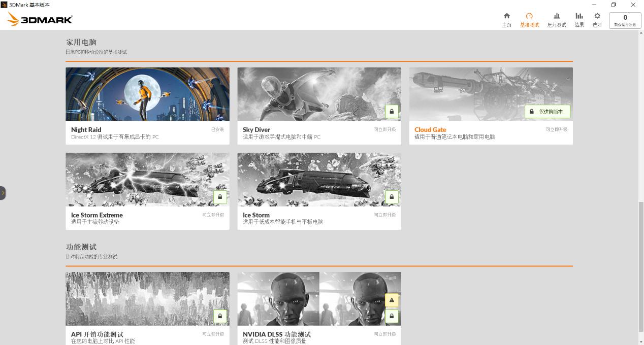Click Cloud Gate description 适用于普通笔记本电脑
This screenshot has width=644, height=345.
click(455, 136)
